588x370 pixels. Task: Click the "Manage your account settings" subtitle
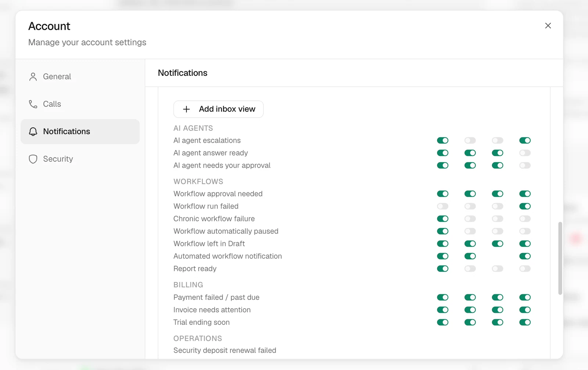(x=87, y=42)
